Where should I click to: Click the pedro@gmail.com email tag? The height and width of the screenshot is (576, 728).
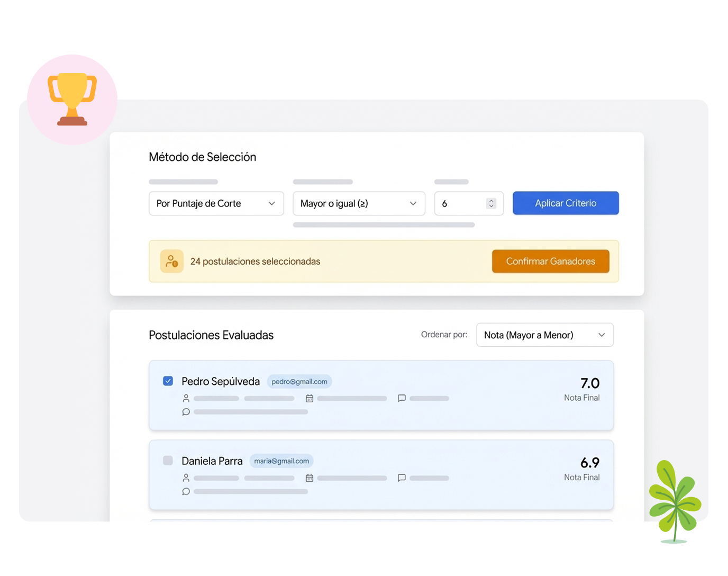pyautogui.click(x=299, y=382)
